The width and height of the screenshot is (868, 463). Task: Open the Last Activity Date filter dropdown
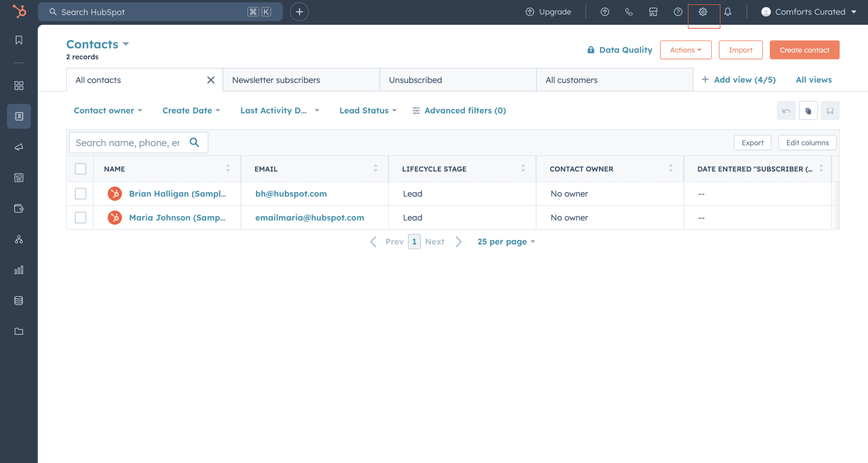pyautogui.click(x=280, y=111)
